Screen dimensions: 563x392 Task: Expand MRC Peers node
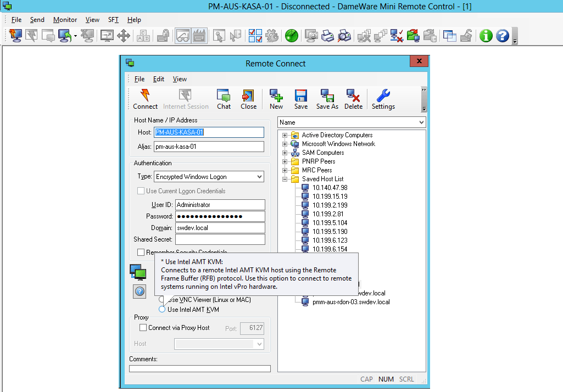coord(285,171)
